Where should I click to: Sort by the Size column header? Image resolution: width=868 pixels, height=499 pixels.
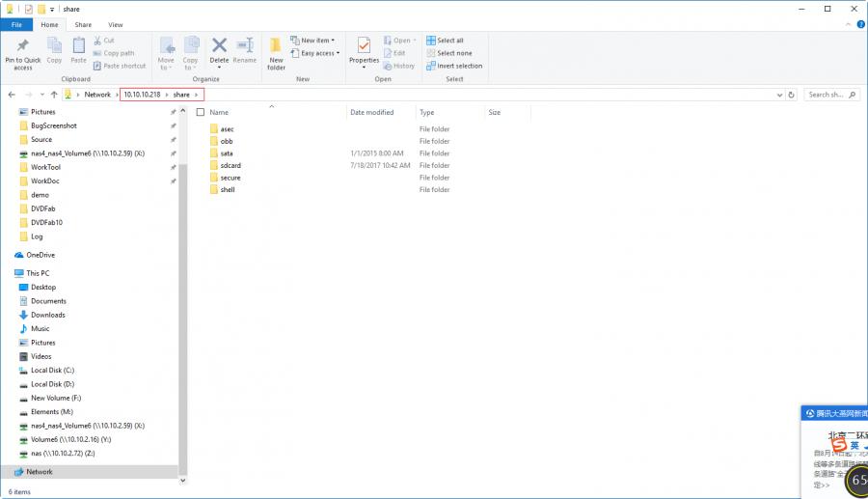(x=495, y=112)
